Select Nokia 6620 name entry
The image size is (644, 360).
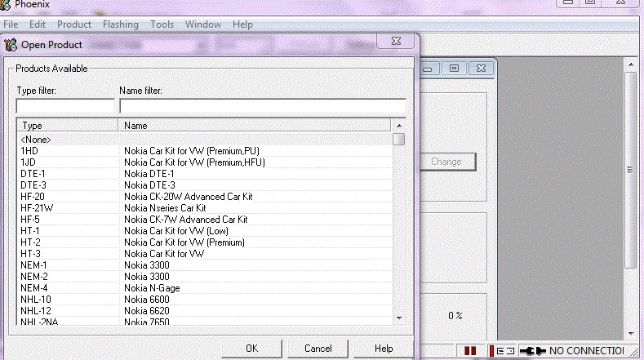(147, 311)
